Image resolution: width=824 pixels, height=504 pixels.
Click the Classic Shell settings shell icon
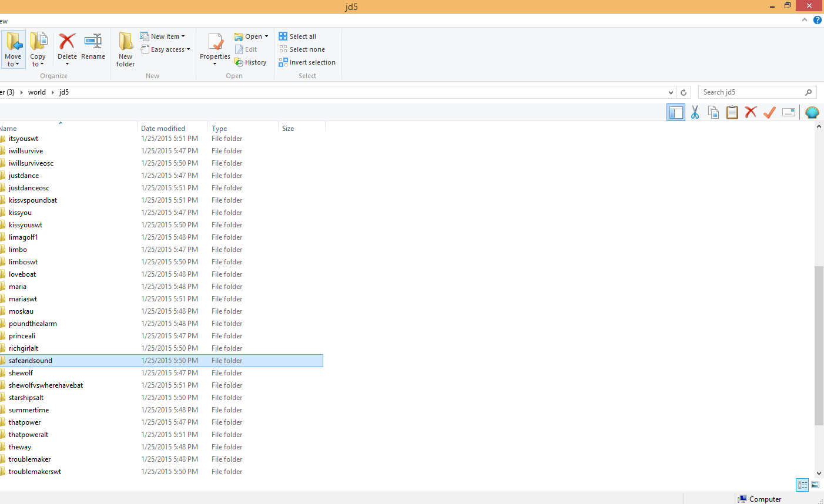pos(812,112)
